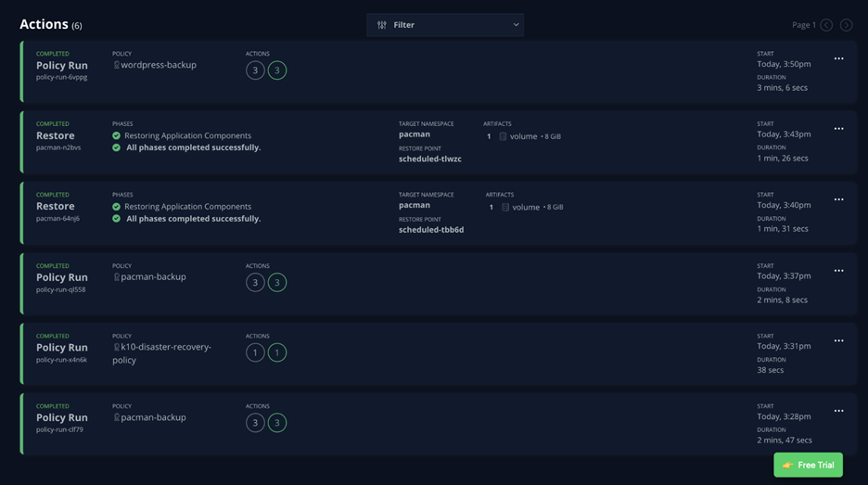The width and height of the screenshot is (868, 485).
Task: Click the chevron arrow on Filter box
Action: pyautogui.click(x=516, y=25)
